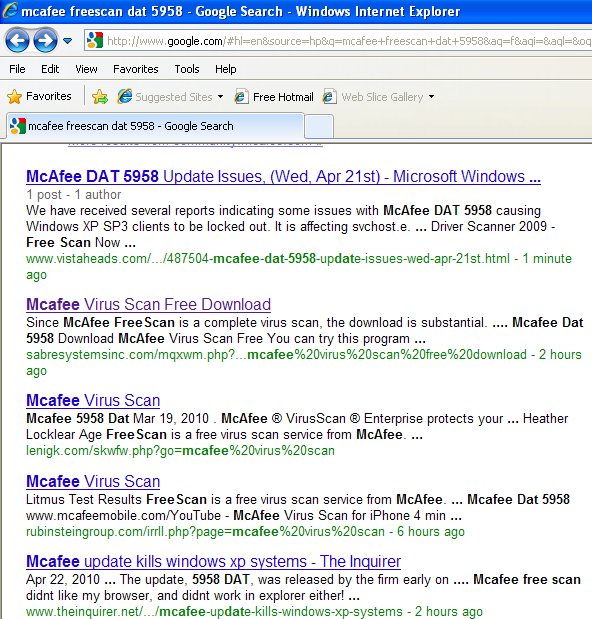The width and height of the screenshot is (592, 619).
Task: Click the Free Hotmail page icon
Action: (241, 97)
